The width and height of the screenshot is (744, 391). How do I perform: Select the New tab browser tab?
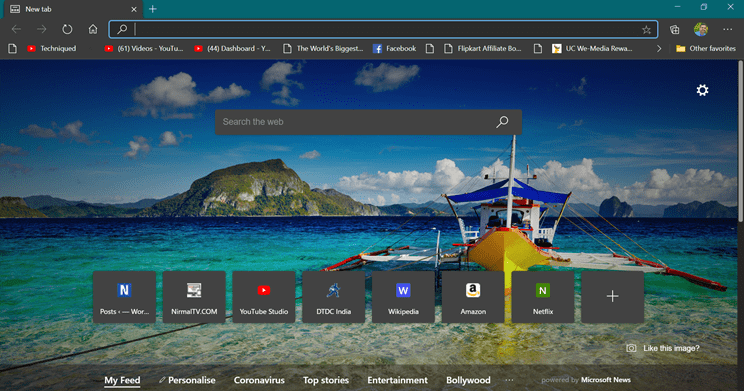(x=74, y=9)
